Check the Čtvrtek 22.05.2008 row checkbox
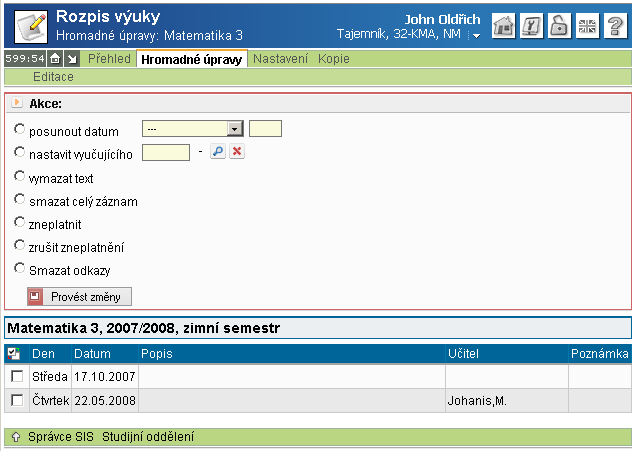This screenshot has width=635, height=451. 16,401
